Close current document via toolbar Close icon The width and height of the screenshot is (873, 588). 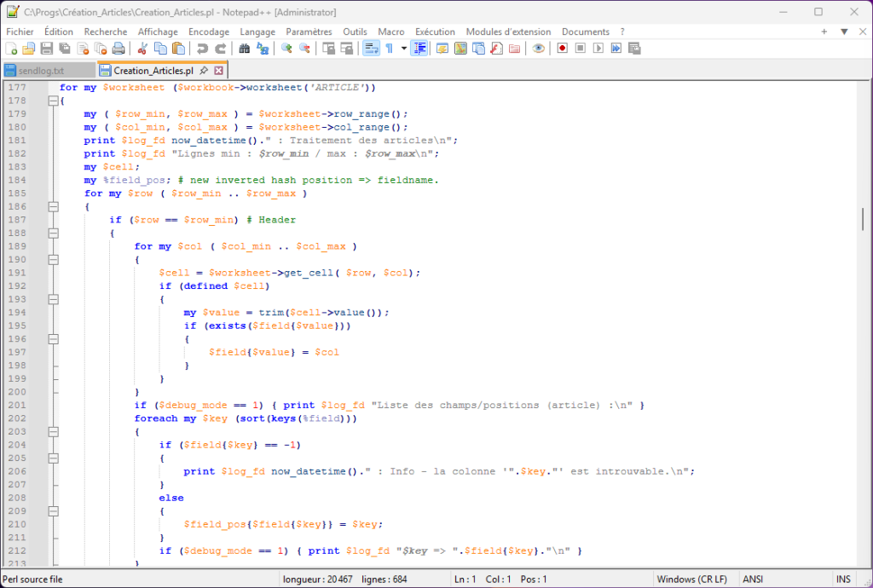tap(83, 49)
